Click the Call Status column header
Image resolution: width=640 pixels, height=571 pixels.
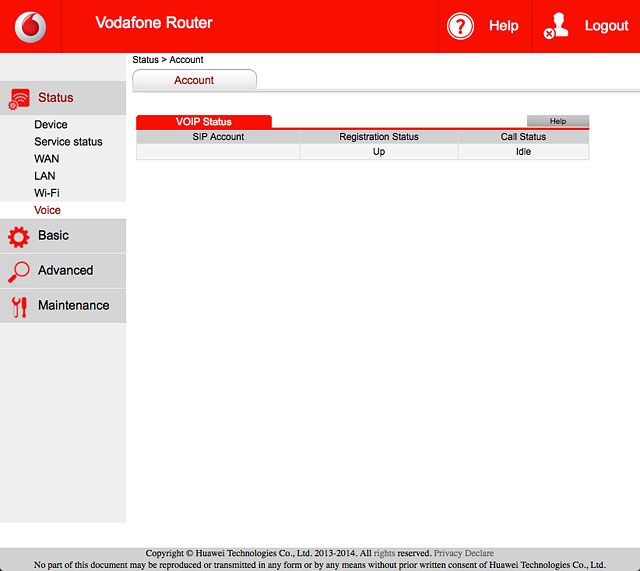tap(523, 137)
